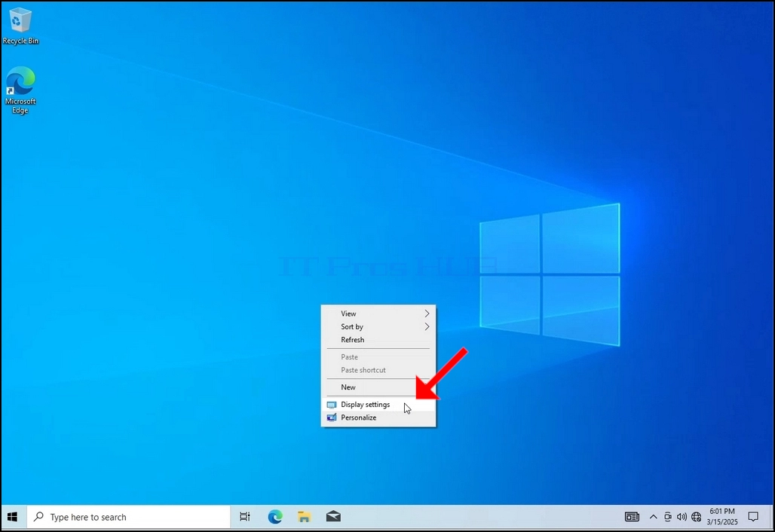This screenshot has height=532, width=775.
Task: Click the 'Type here to search' box
Action: 128,517
